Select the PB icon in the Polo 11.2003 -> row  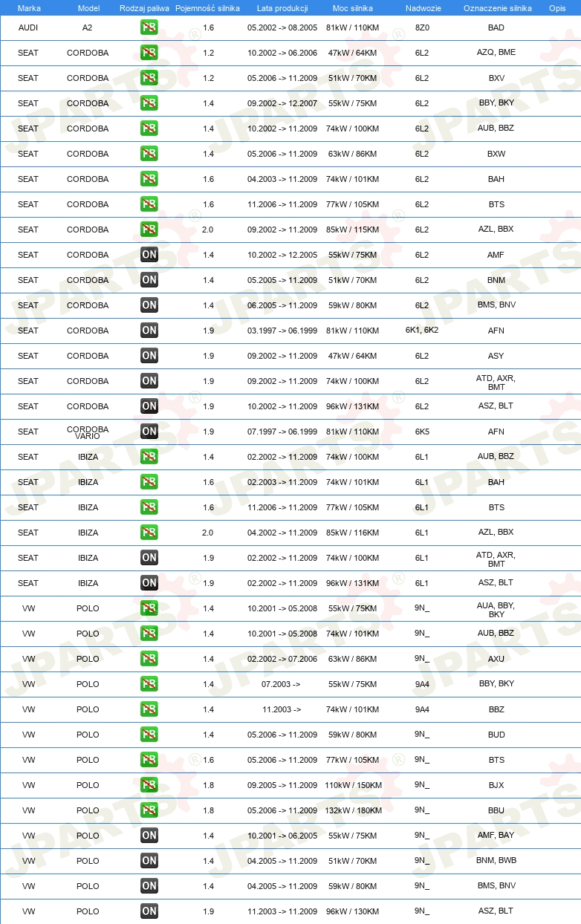click(x=149, y=709)
